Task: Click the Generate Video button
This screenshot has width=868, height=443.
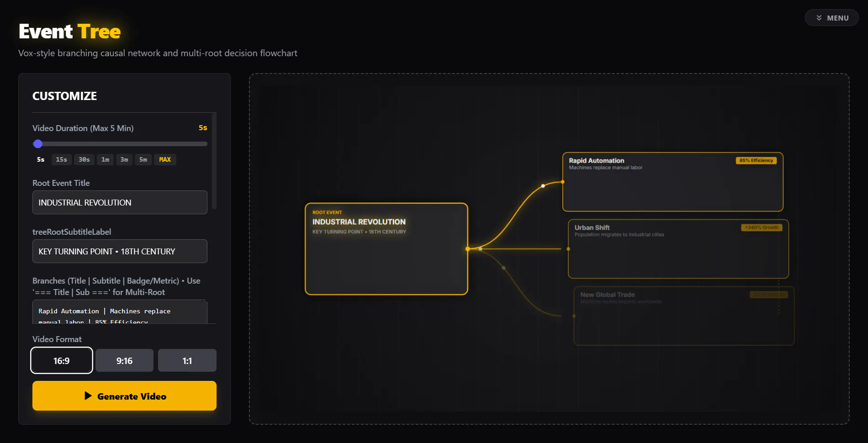Action: 124,396
